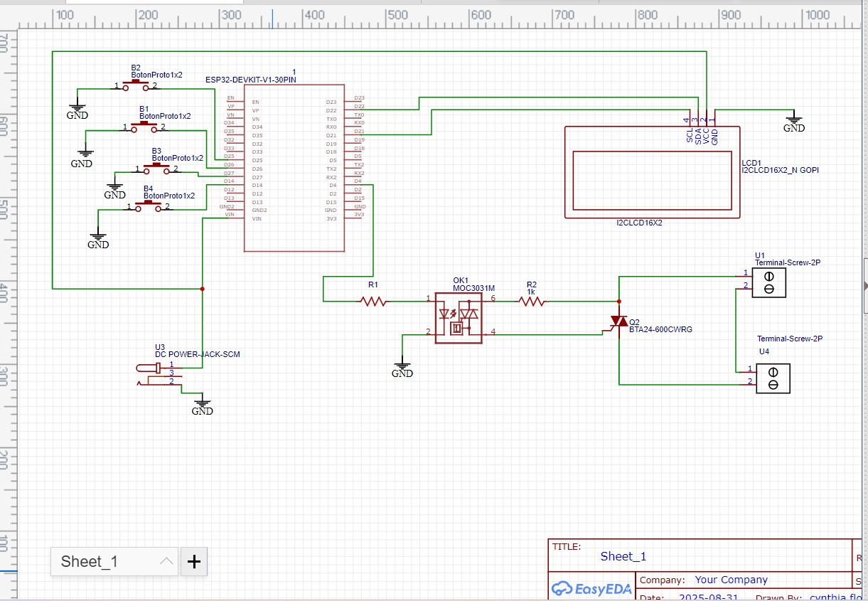The height and width of the screenshot is (601, 868).
Task: Click the Sheet_1 title in title block
Action: [x=623, y=556]
